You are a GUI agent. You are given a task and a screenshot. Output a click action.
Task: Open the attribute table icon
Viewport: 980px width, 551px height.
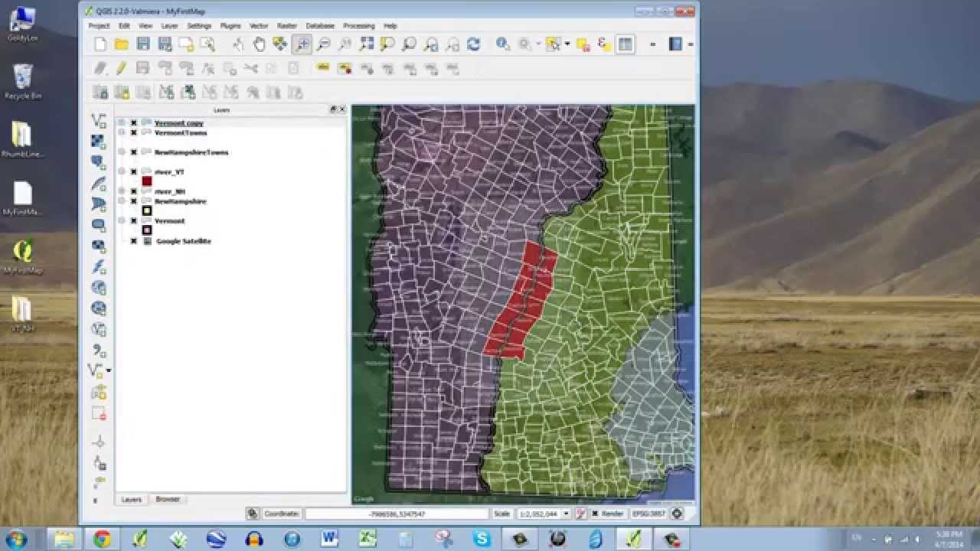tap(626, 44)
